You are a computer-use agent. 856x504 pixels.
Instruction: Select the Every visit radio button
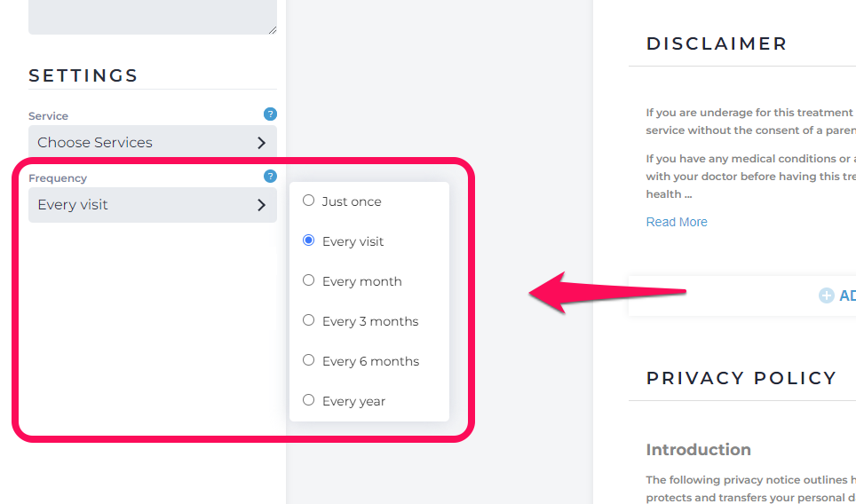pyautogui.click(x=308, y=240)
